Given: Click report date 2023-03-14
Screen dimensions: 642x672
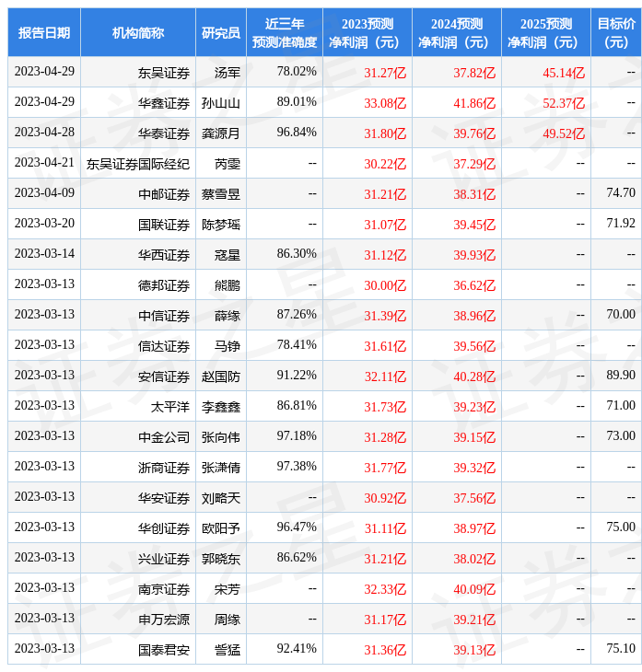Looking at the screenshot, I should (x=44, y=254).
